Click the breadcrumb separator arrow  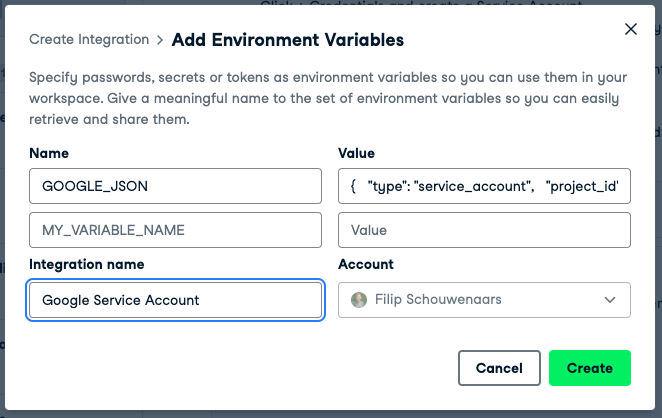coord(160,40)
